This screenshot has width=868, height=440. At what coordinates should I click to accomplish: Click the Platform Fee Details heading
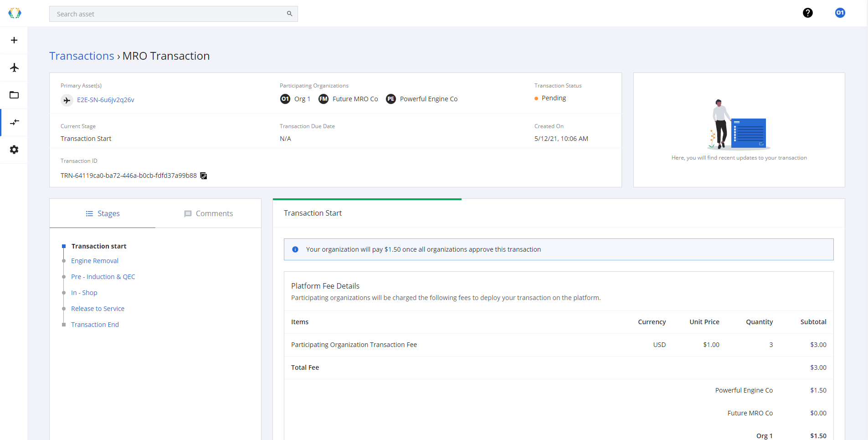click(325, 286)
